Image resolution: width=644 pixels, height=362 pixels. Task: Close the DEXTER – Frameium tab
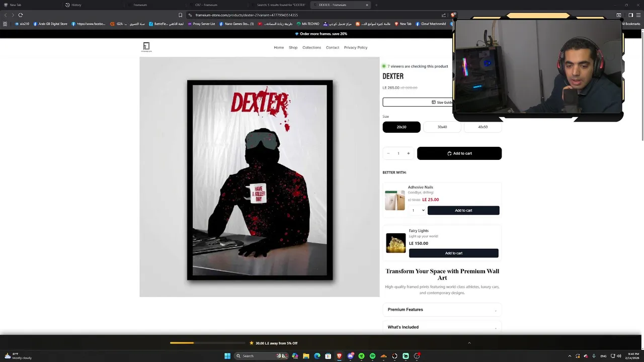point(367,5)
